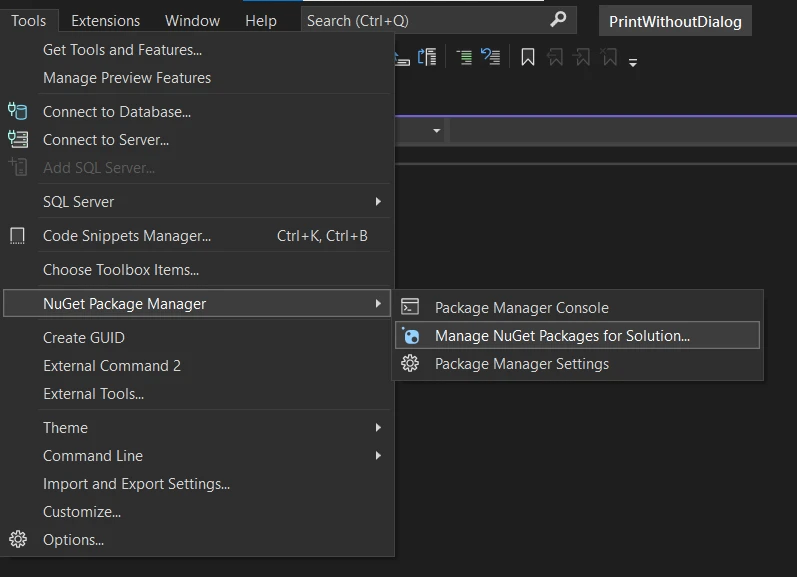This screenshot has width=797, height=577.
Task: Click the Options gear icon
Action: coord(17,539)
